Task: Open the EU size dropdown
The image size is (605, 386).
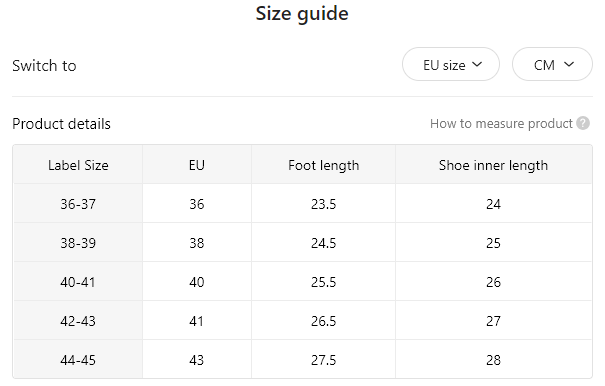Action: 451,64
